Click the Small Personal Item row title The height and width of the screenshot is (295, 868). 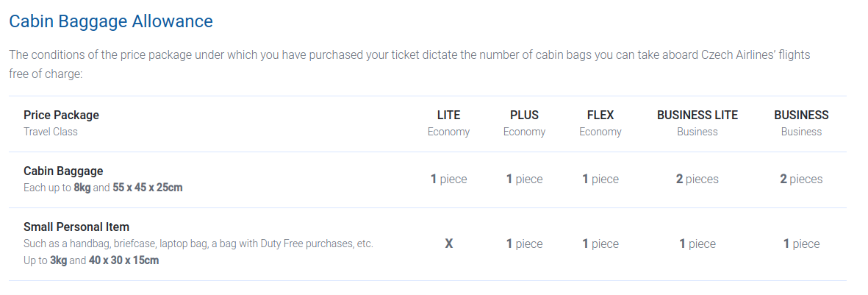(x=76, y=227)
